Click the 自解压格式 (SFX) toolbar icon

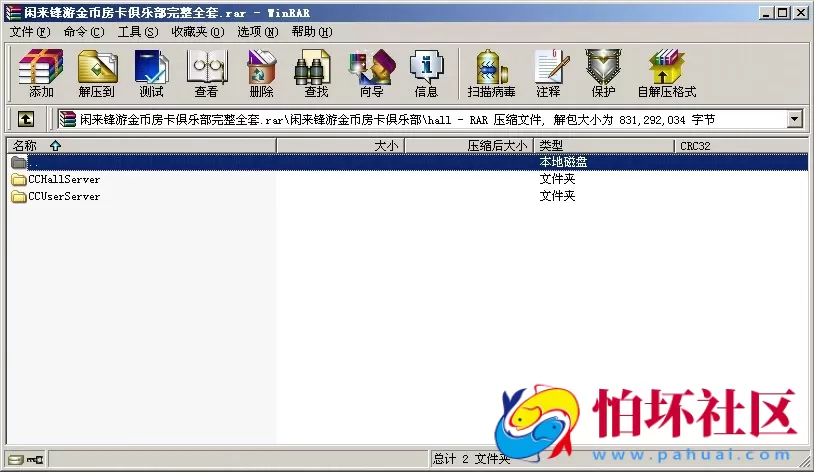pos(667,73)
